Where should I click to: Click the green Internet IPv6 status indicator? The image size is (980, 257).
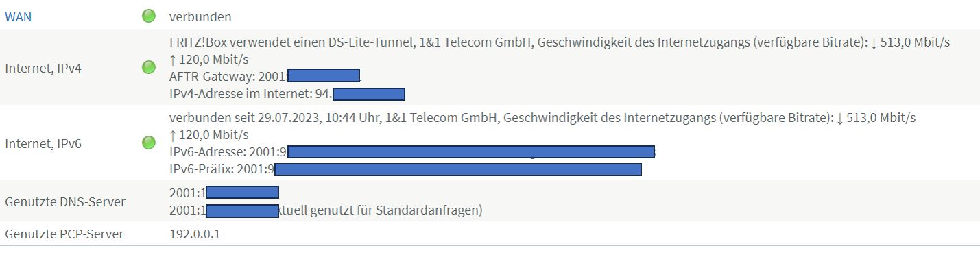pos(149,143)
